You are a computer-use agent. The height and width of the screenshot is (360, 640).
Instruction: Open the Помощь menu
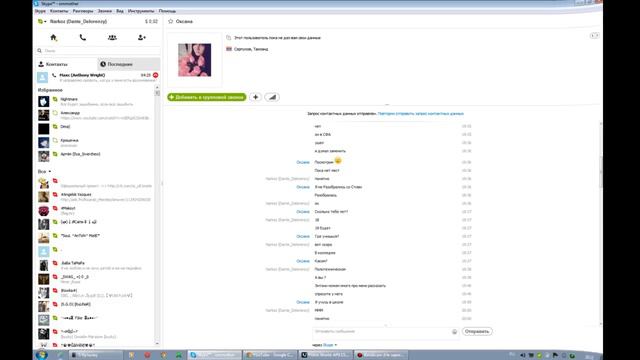point(167,11)
